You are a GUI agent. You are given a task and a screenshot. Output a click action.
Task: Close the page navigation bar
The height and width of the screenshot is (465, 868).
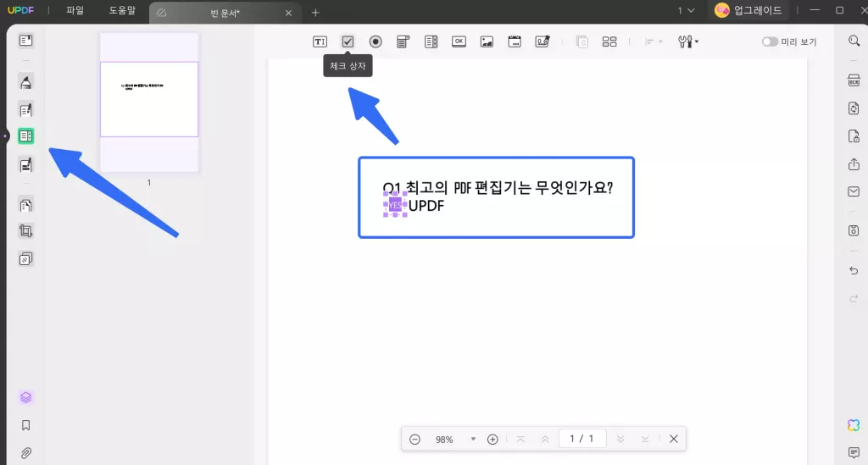point(674,439)
